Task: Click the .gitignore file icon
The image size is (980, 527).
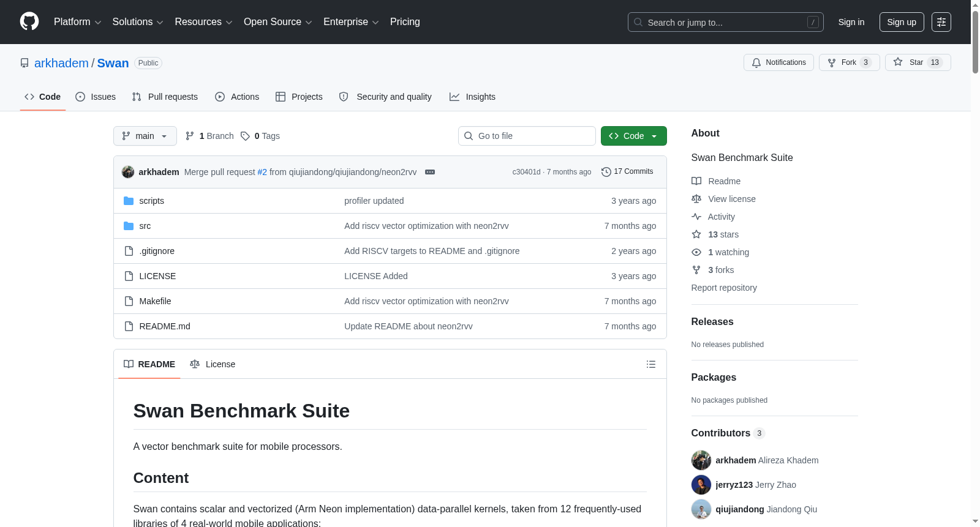Action: pos(129,251)
